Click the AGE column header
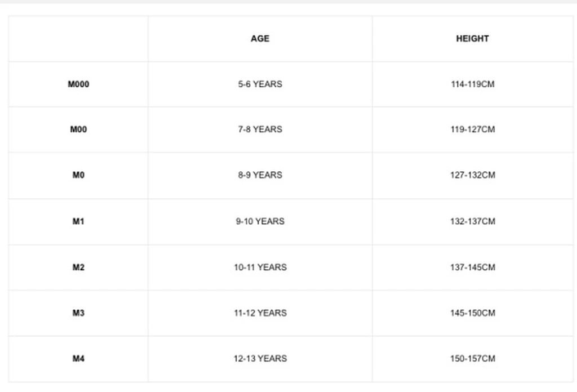This screenshot has height=392, width=577. (260, 39)
